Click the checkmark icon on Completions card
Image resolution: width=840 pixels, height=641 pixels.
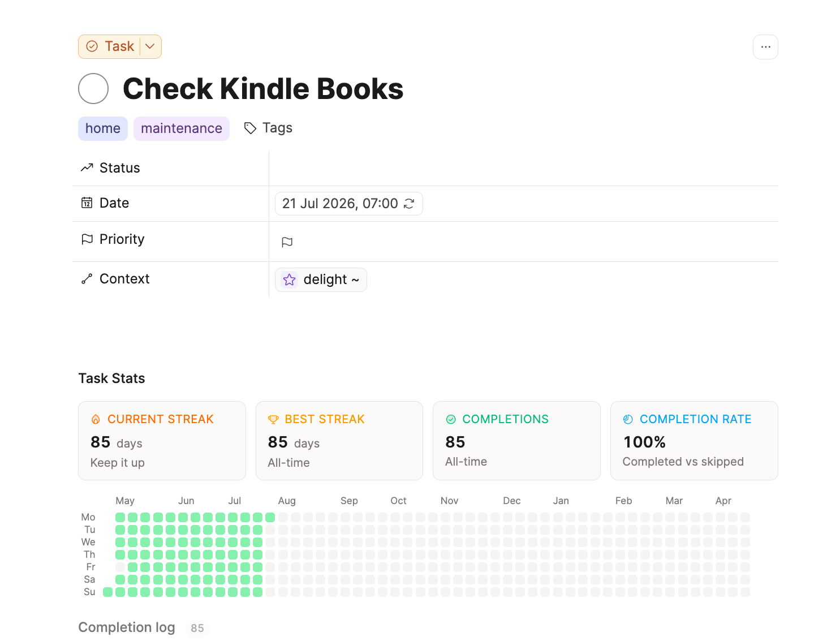point(451,419)
